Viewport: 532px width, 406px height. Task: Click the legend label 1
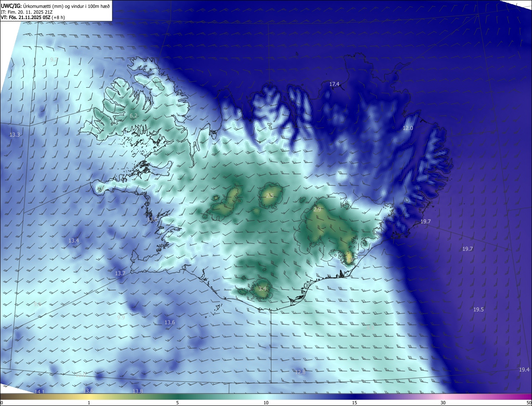(x=89, y=403)
